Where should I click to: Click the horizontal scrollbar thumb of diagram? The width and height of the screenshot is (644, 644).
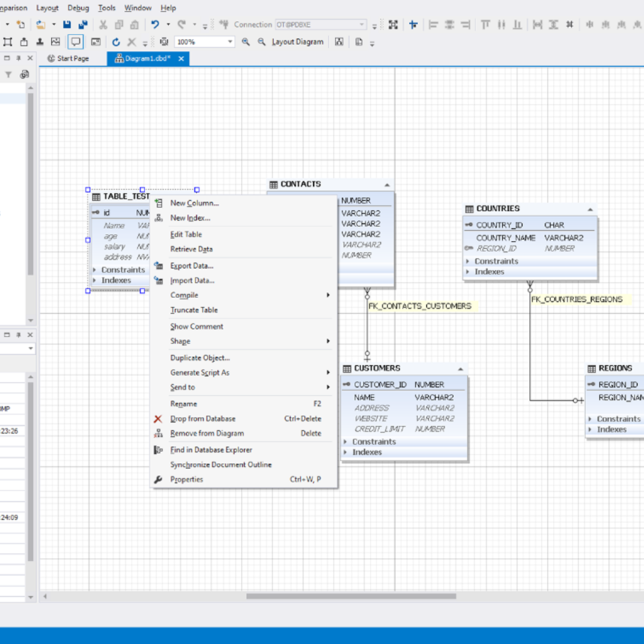[x=351, y=596]
